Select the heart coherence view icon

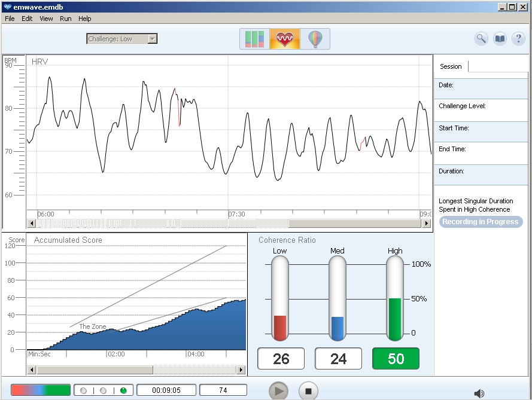click(x=285, y=39)
